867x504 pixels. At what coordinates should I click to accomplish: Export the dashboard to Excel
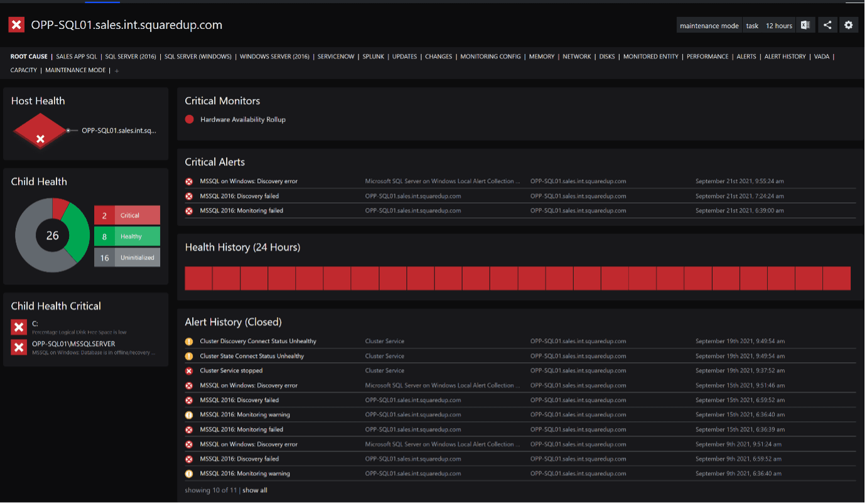click(805, 25)
